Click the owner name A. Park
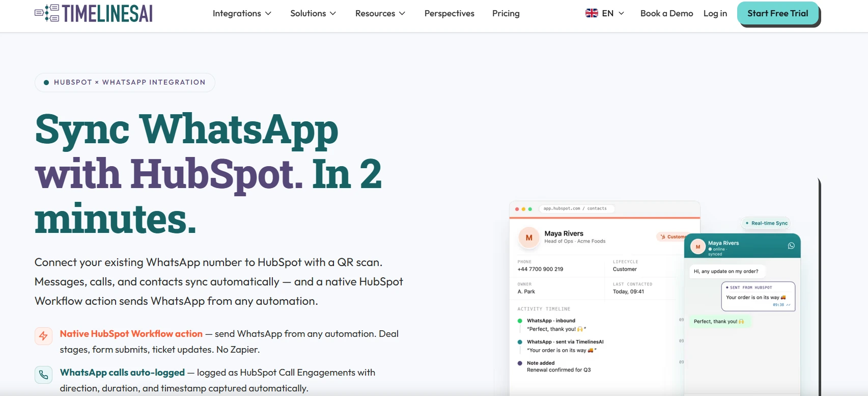The width and height of the screenshot is (868, 396). (526, 292)
